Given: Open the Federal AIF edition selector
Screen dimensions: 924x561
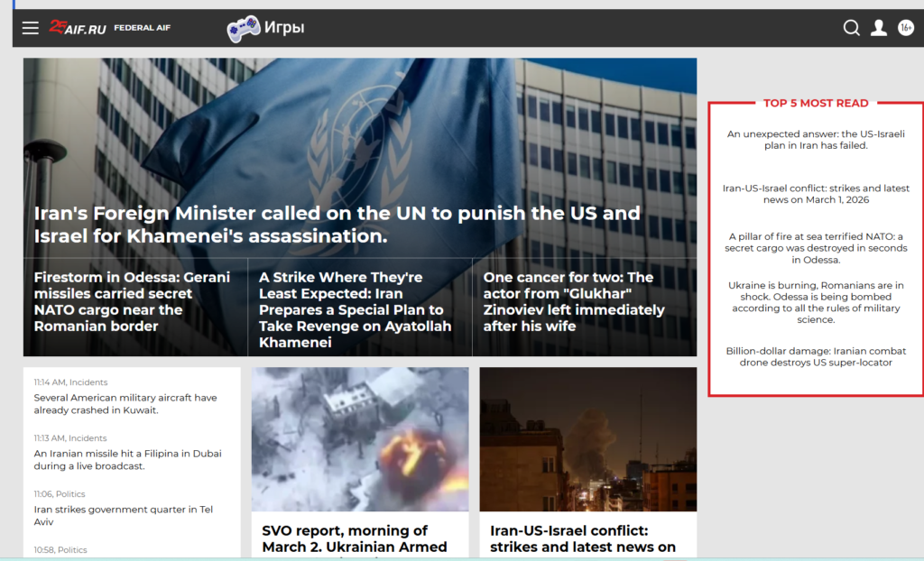Looking at the screenshot, I should [143, 28].
